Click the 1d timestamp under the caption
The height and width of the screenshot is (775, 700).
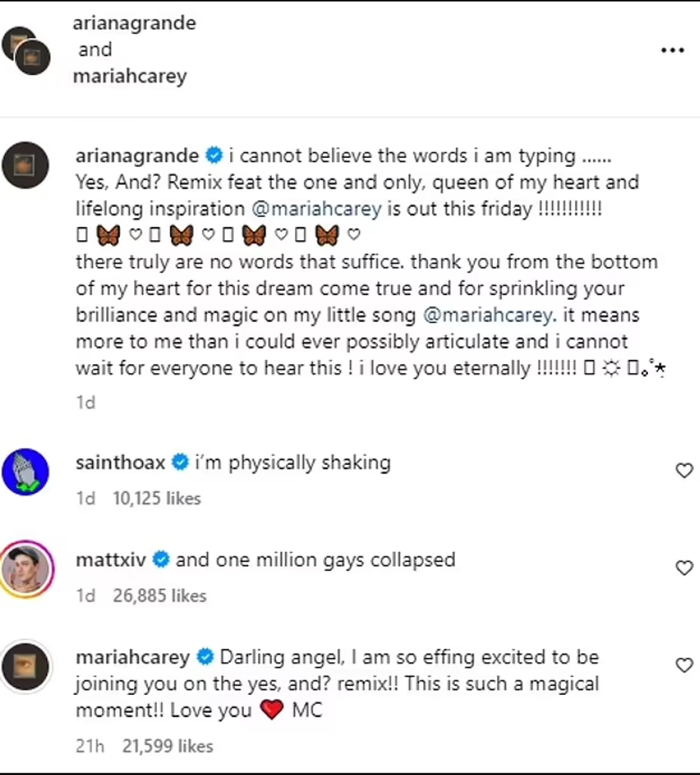86,402
